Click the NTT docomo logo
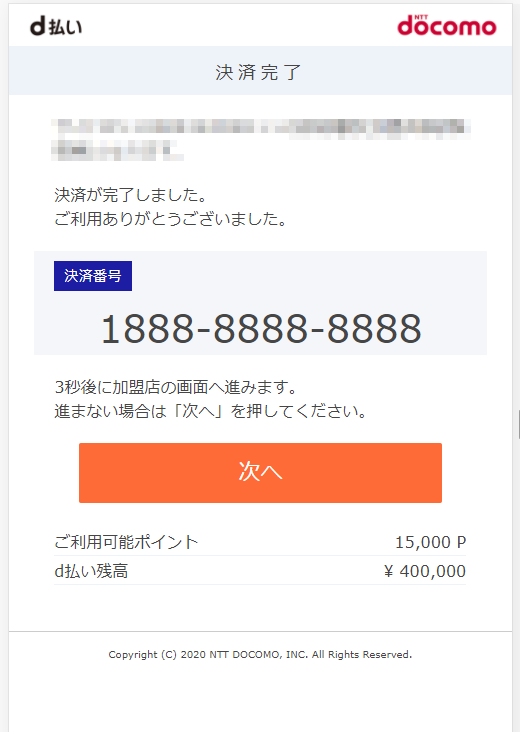The width and height of the screenshot is (520, 732). pyautogui.click(x=447, y=25)
